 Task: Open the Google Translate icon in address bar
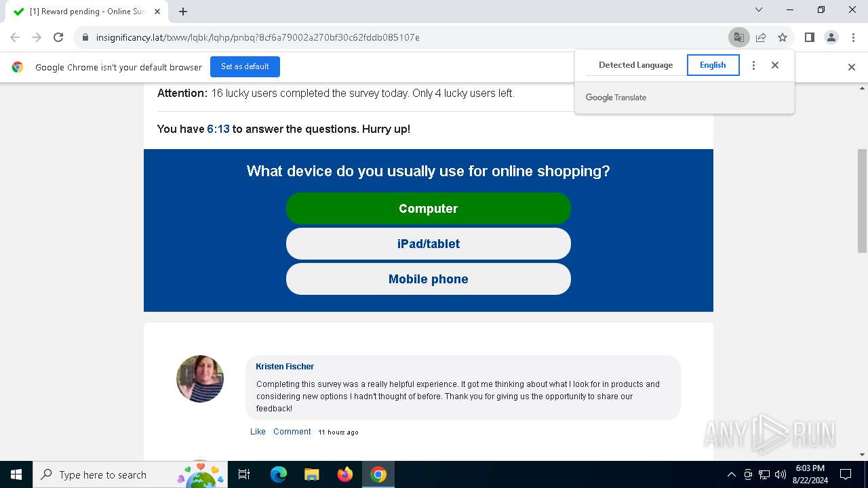point(739,37)
